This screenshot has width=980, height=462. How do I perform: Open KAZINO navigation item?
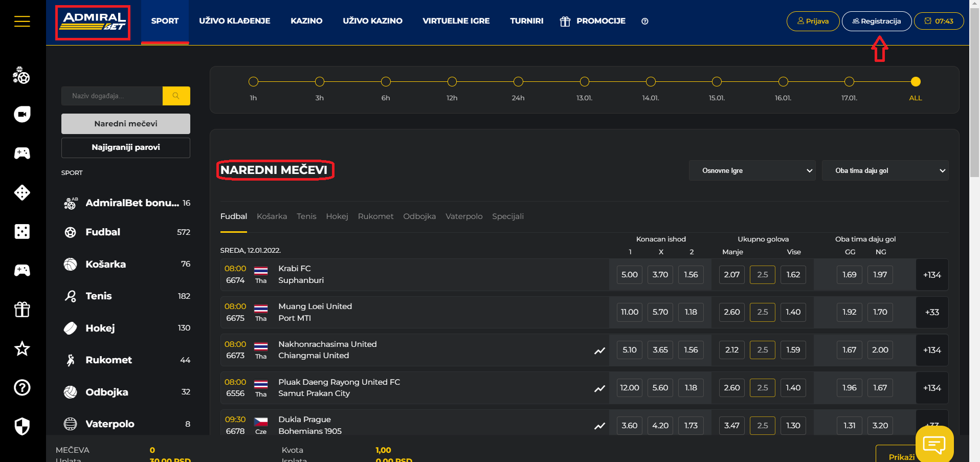306,21
